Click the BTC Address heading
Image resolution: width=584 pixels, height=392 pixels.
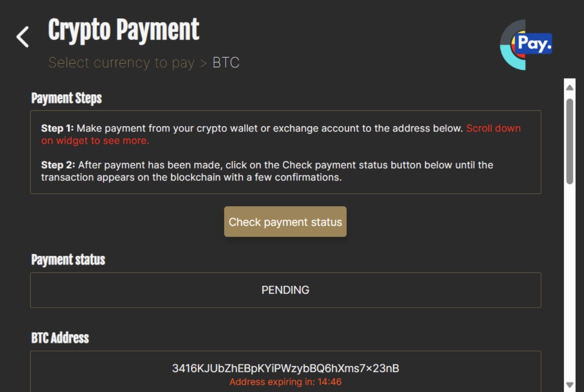60,338
